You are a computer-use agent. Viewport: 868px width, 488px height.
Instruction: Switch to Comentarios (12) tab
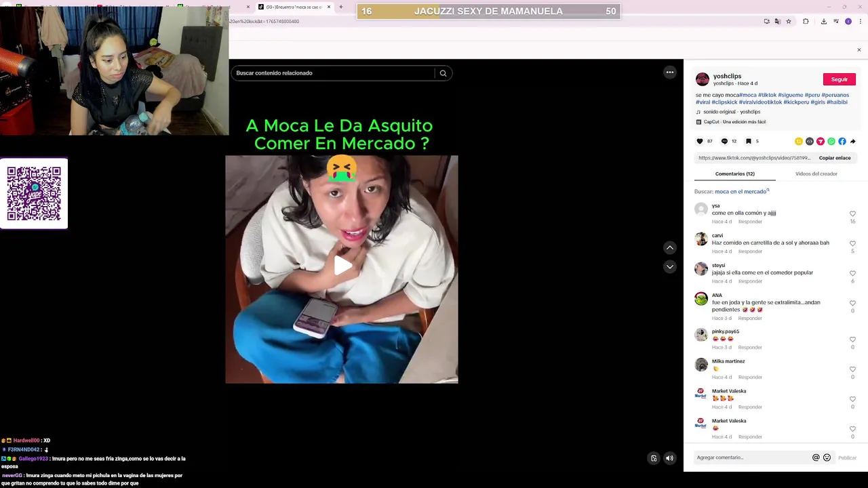735,174
